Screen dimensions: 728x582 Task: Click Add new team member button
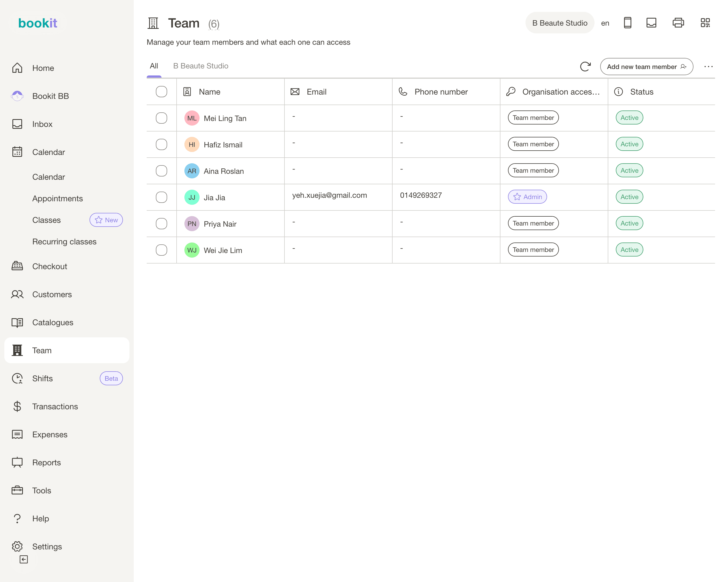(x=646, y=67)
